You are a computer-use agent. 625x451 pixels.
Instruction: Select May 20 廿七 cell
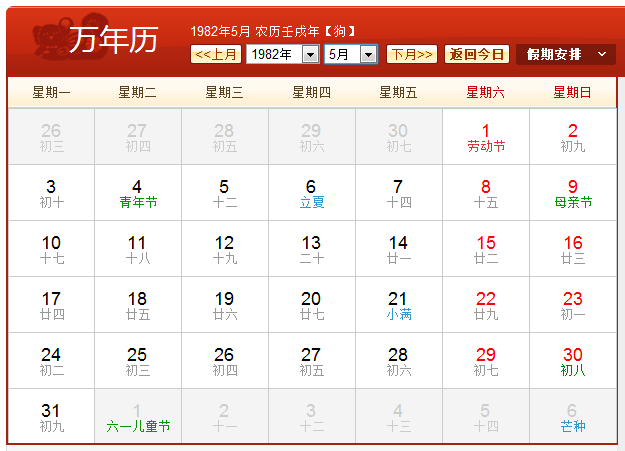pyautogui.click(x=312, y=305)
